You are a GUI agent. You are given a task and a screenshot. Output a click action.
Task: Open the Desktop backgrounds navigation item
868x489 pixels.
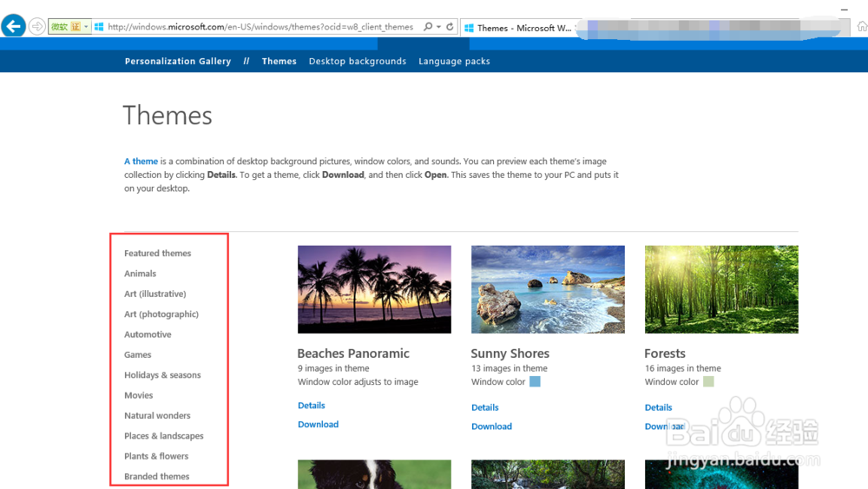tap(358, 62)
